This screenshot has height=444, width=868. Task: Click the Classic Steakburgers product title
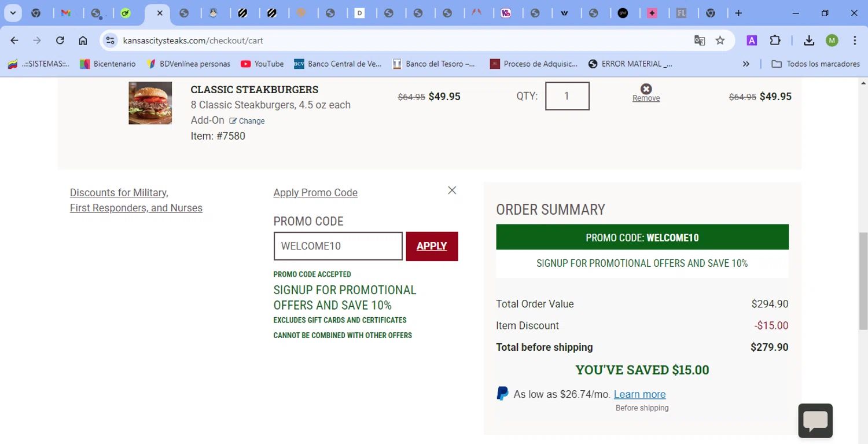(x=255, y=90)
